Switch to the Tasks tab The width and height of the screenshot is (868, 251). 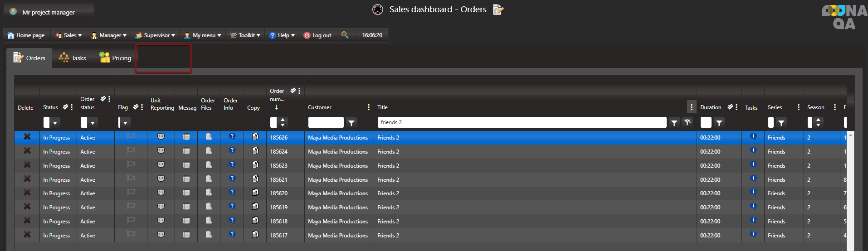click(73, 58)
